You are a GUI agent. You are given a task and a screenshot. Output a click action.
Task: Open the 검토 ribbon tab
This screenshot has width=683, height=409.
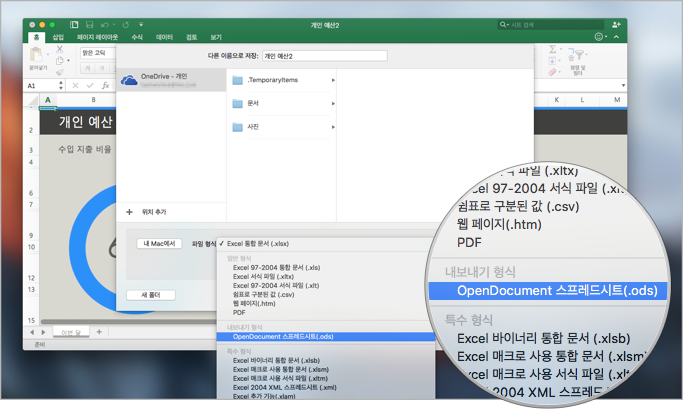click(192, 37)
